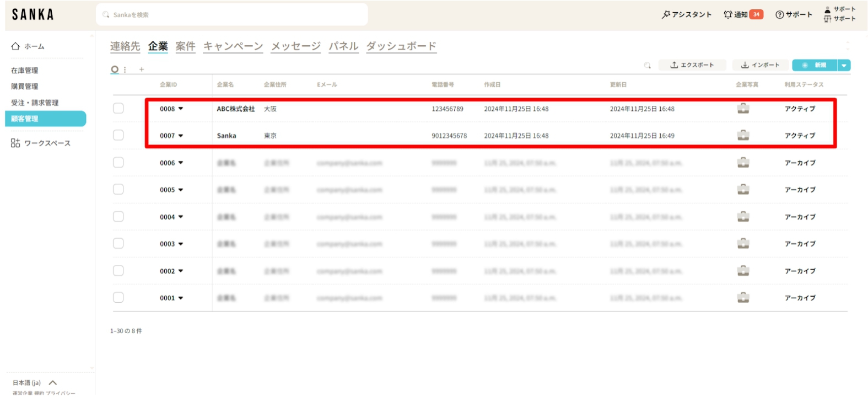Viewport: 868px width, 401px height.
Task: Open the arrow next to the 新規 button
Action: click(x=843, y=66)
